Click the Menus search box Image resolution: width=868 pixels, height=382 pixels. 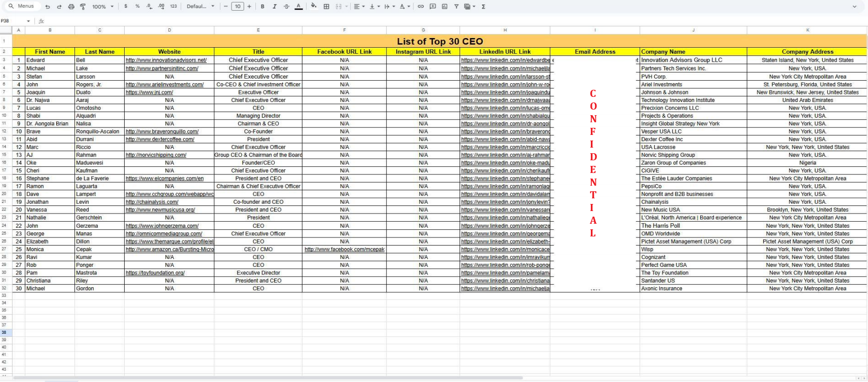(x=21, y=7)
